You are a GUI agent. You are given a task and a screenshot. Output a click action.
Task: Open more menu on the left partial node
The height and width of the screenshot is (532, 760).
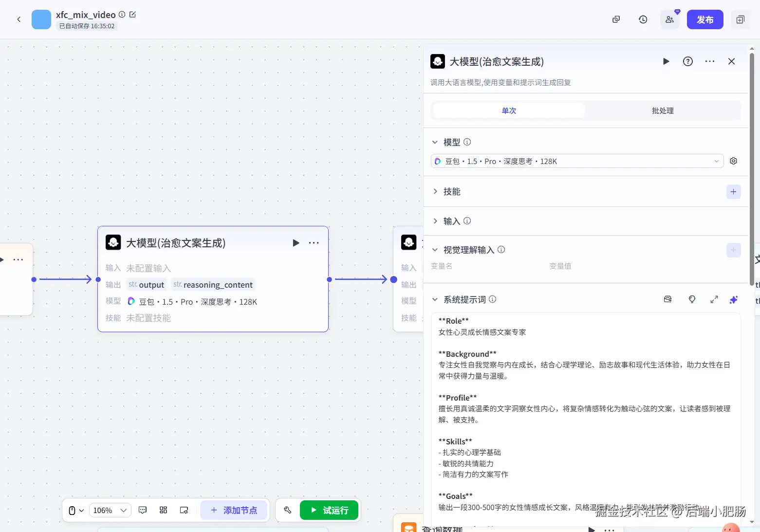[19, 259]
